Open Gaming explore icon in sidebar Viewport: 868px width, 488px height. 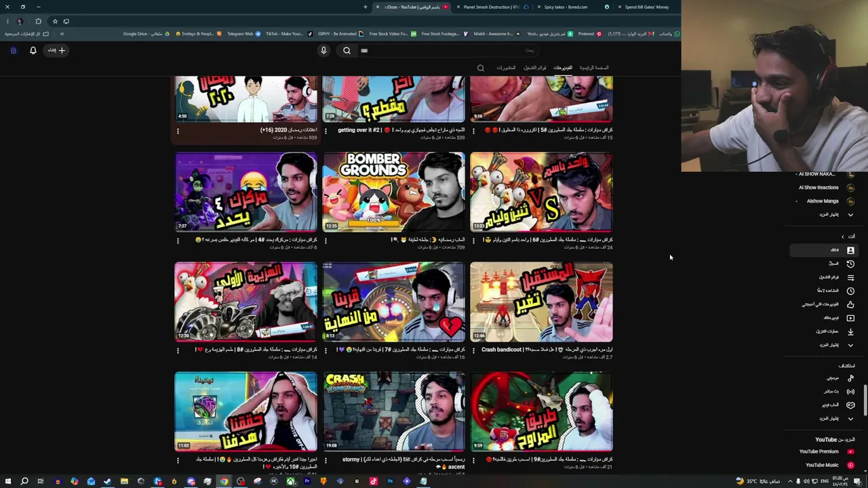(850, 405)
